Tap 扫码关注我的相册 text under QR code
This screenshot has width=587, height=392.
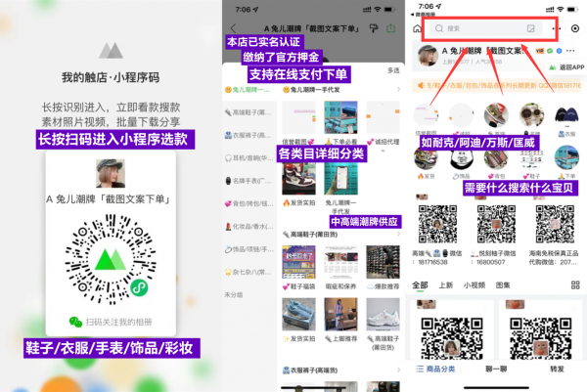click(118, 322)
